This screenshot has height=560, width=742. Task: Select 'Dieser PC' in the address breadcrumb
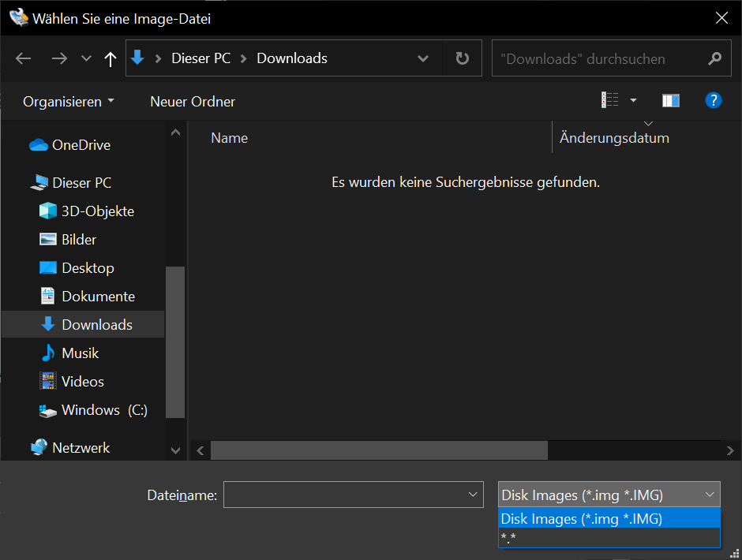(200, 58)
